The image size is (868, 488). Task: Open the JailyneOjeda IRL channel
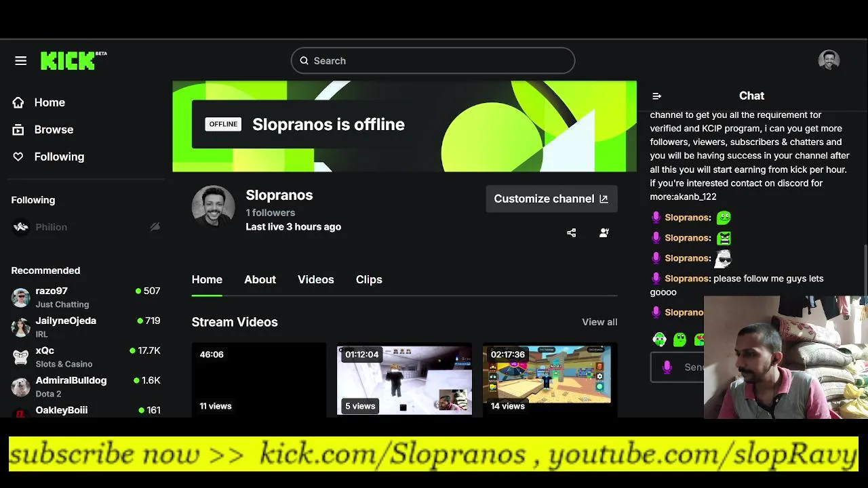[x=86, y=327]
